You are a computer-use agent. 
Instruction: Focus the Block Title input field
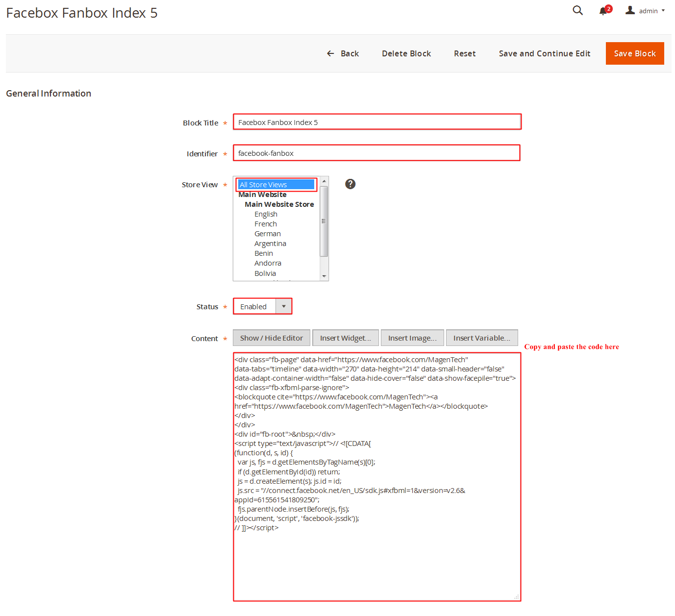coord(377,122)
